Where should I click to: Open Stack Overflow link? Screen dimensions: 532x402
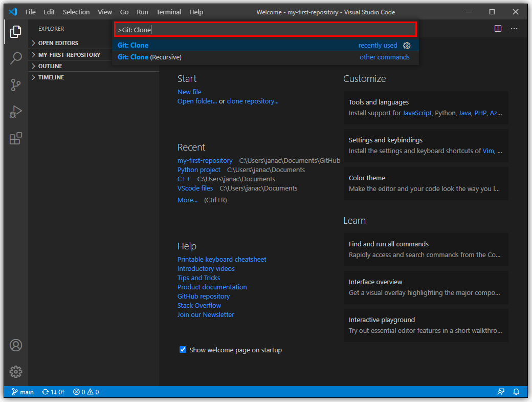coord(199,306)
